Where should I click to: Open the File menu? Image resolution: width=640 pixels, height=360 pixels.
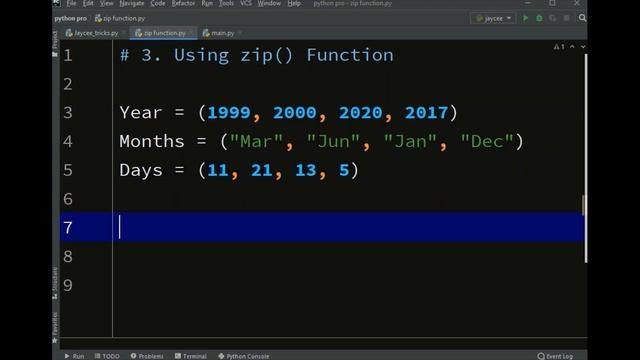[x=71, y=3]
